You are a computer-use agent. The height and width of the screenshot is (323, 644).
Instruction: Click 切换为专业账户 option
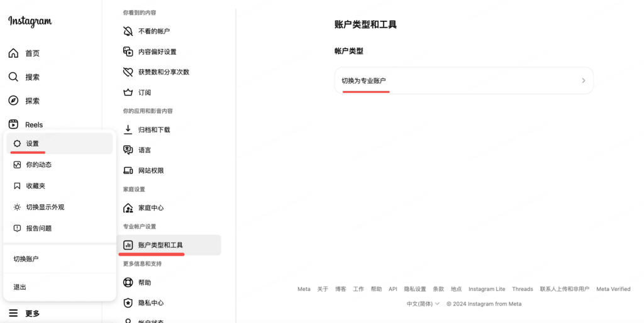464,80
